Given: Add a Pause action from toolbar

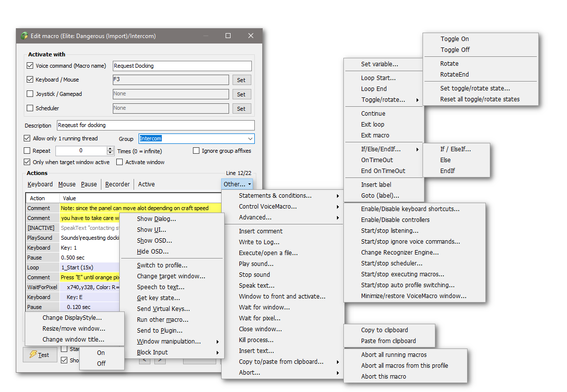Looking at the screenshot, I should (89, 184).
